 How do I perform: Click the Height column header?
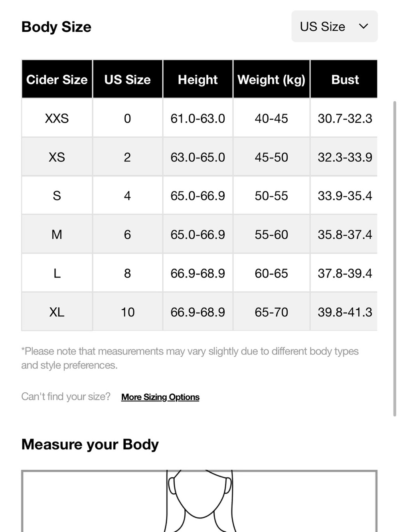pos(198,79)
